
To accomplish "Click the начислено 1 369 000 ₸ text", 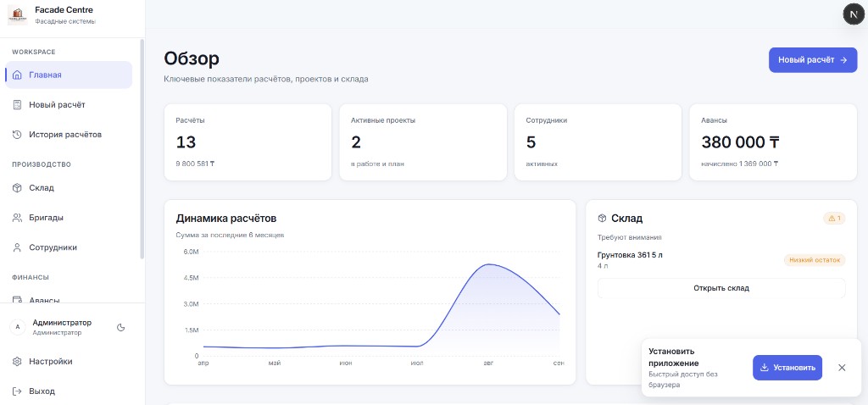I will tap(739, 164).
